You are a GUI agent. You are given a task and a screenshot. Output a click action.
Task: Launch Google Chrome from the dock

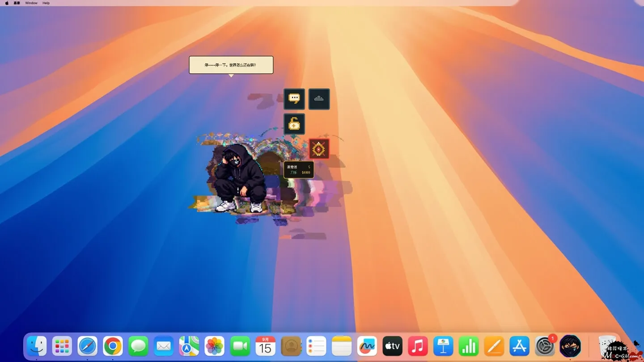(113, 346)
